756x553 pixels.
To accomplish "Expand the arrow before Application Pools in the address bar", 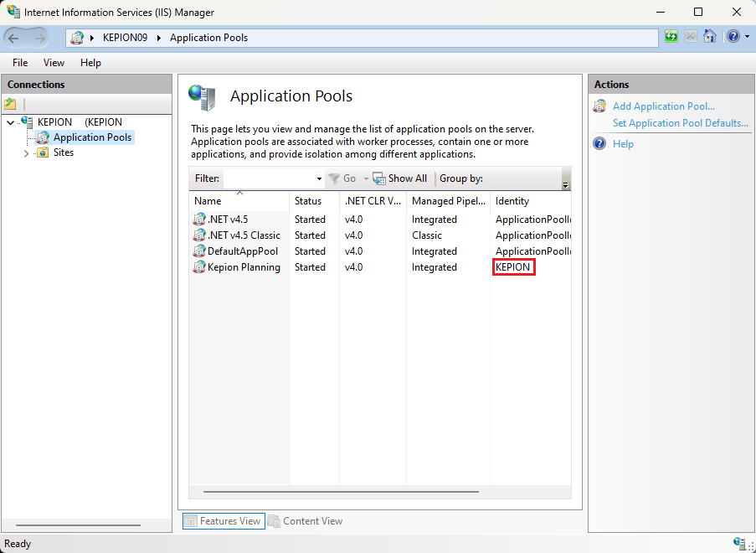I will (x=159, y=38).
